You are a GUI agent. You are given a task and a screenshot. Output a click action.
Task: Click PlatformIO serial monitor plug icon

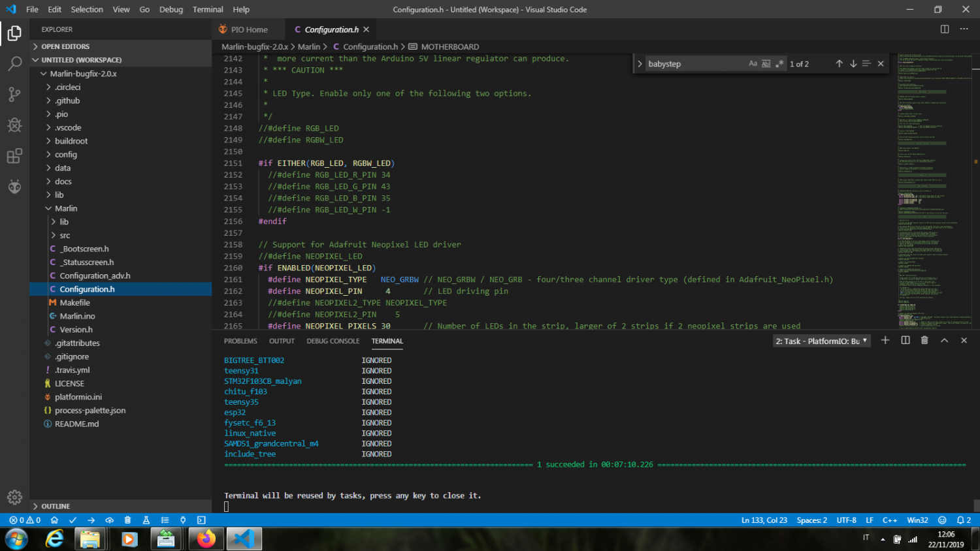(183, 520)
